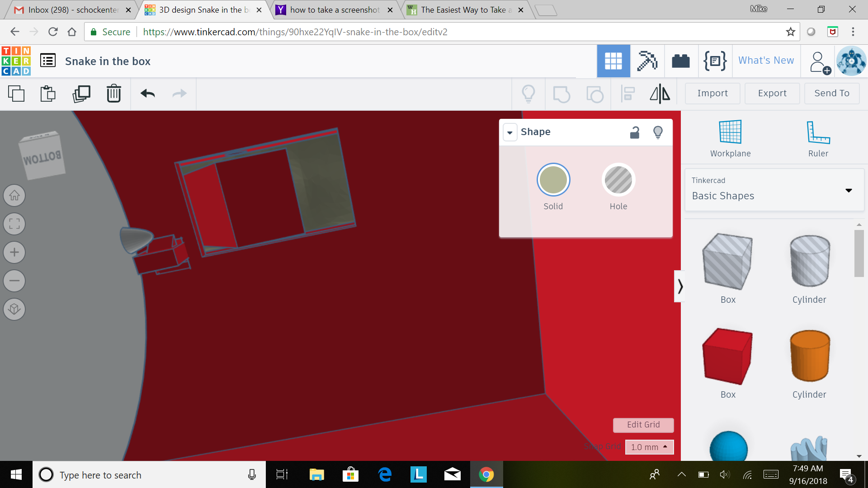This screenshot has height=488, width=868.
Task: Open the Windows Start menu
Action: [x=16, y=474]
